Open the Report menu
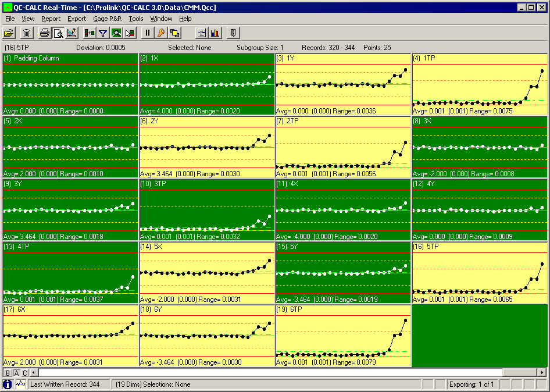The width and height of the screenshot is (550, 392). pos(51,19)
